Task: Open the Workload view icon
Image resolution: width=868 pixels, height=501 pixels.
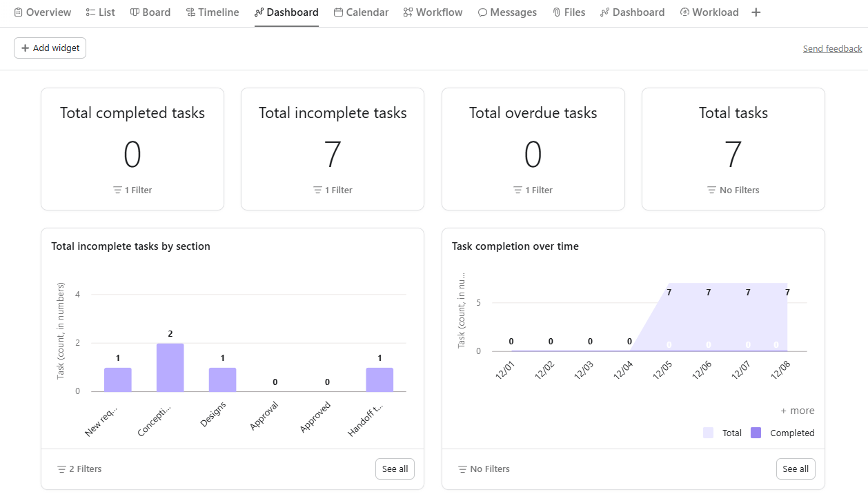Action: (x=684, y=12)
